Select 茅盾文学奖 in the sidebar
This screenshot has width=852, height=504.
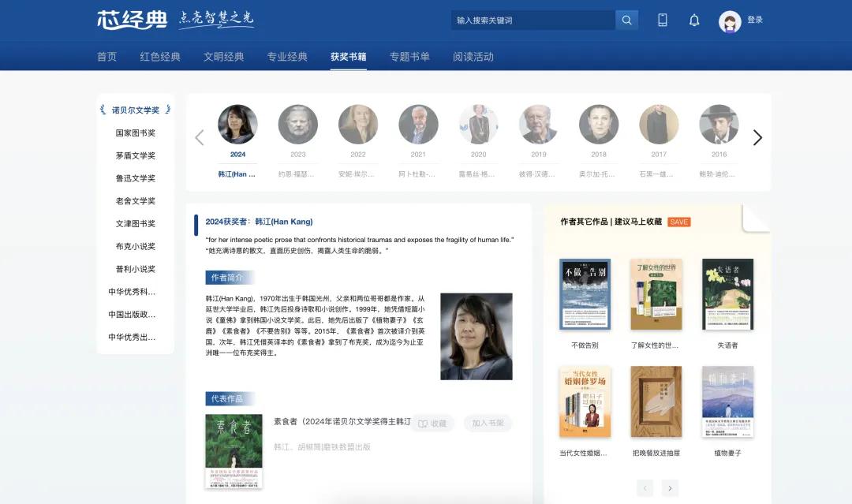pyautogui.click(x=136, y=155)
